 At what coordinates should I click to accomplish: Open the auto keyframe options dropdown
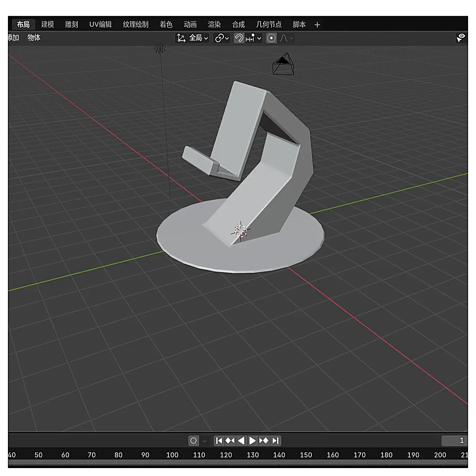[x=205, y=441]
